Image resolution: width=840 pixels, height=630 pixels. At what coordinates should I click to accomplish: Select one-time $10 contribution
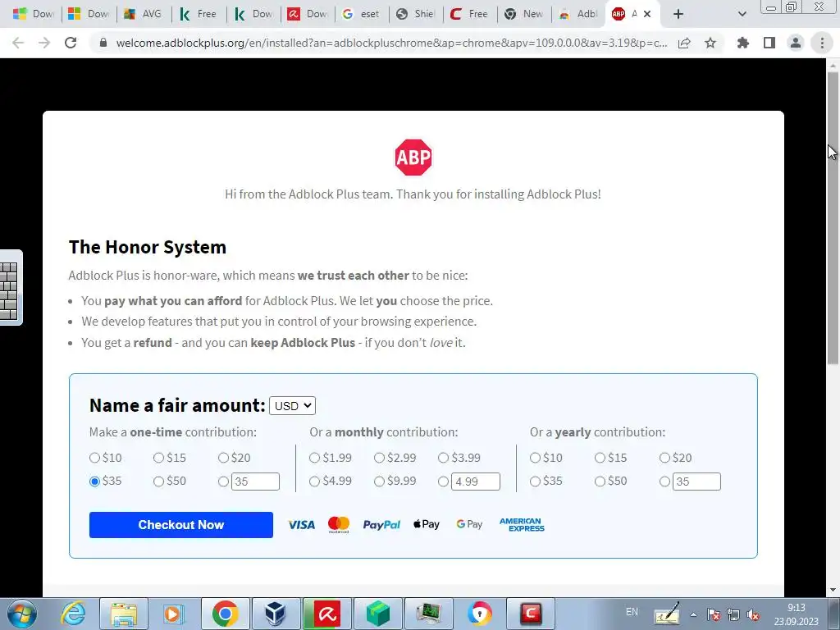point(95,458)
